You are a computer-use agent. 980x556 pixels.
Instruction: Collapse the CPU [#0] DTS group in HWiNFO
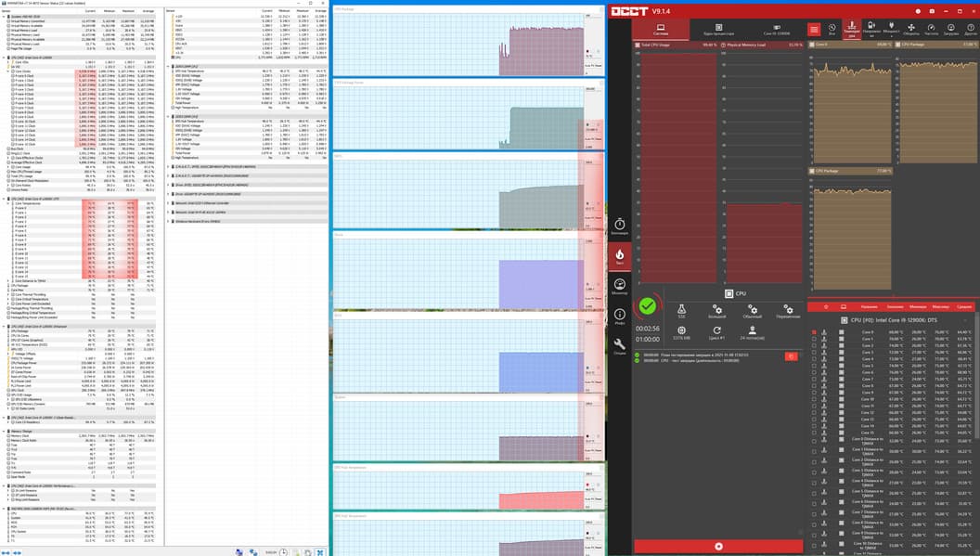pos(4,199)
